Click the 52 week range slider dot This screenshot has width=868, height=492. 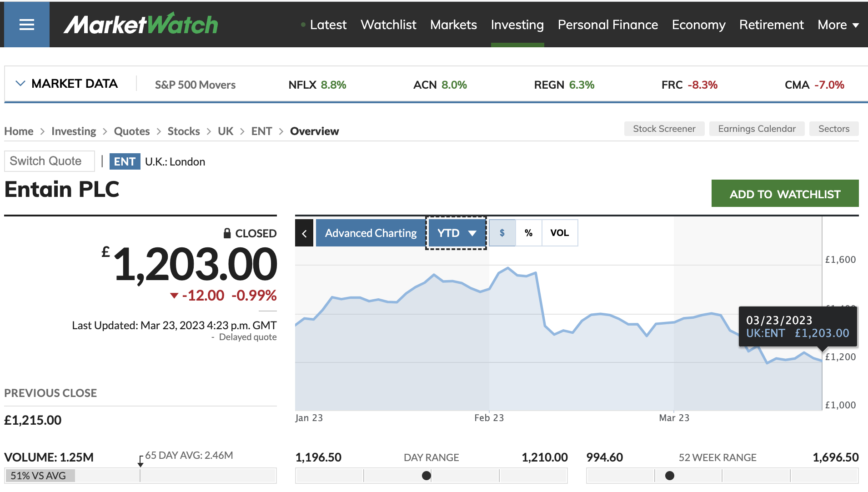click(670, 476)
